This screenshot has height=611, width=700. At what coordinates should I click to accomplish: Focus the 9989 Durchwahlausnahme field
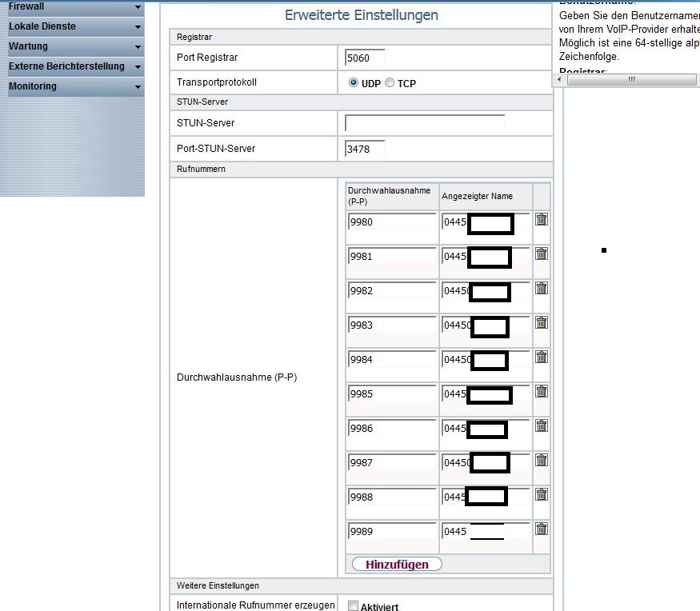[x=392, y=531]
